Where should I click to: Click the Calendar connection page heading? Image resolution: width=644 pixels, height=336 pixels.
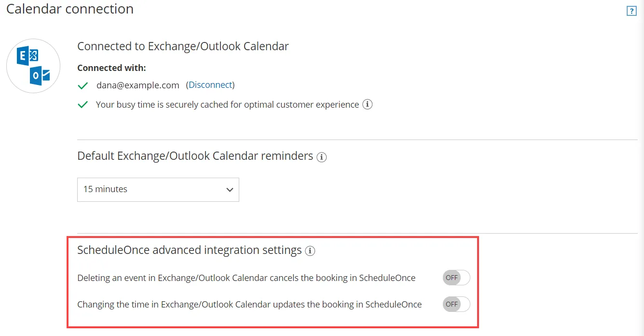click(70, 9)
